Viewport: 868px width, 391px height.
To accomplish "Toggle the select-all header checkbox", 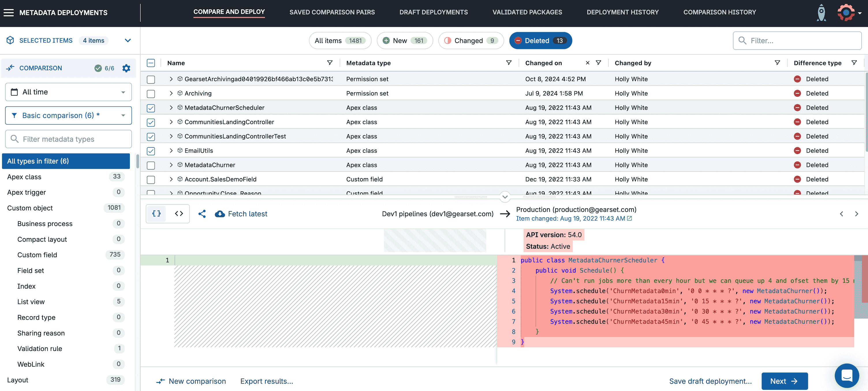I will pyautogui.click(x=151, y=63).
